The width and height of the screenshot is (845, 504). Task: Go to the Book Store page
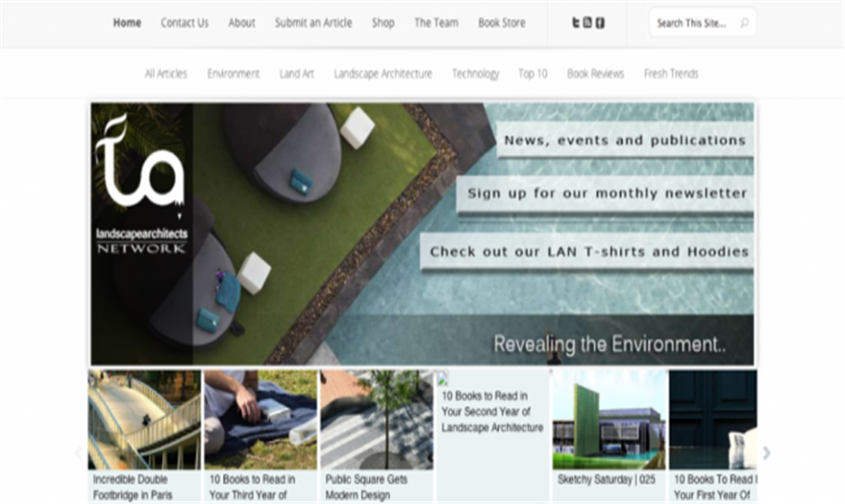pyautogui.click(x=501, y=23)
